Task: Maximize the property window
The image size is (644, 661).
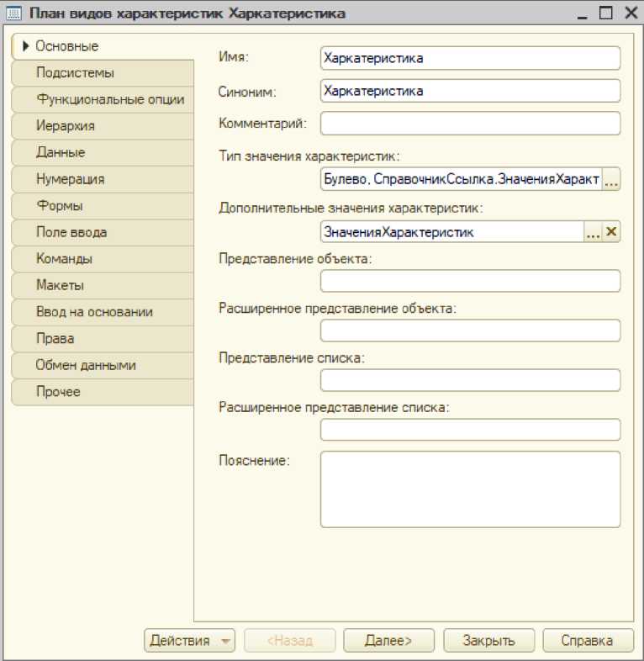Action: pos(605,13)
